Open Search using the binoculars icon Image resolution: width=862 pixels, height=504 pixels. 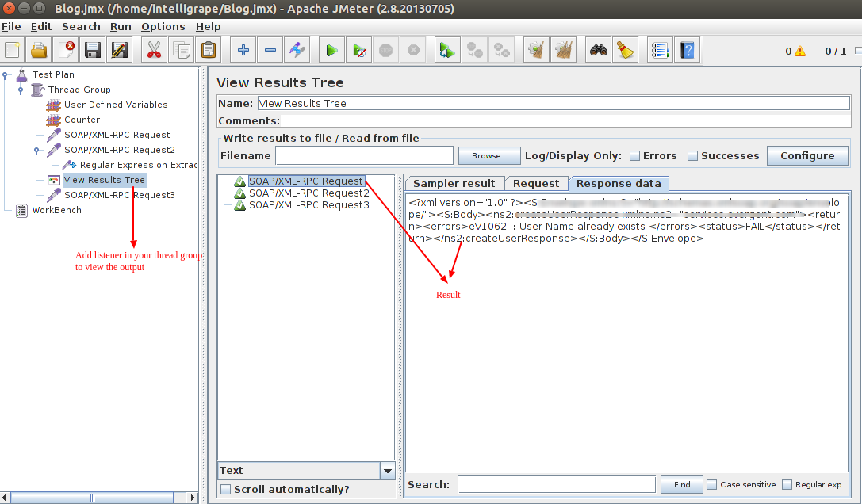[598, 51]
